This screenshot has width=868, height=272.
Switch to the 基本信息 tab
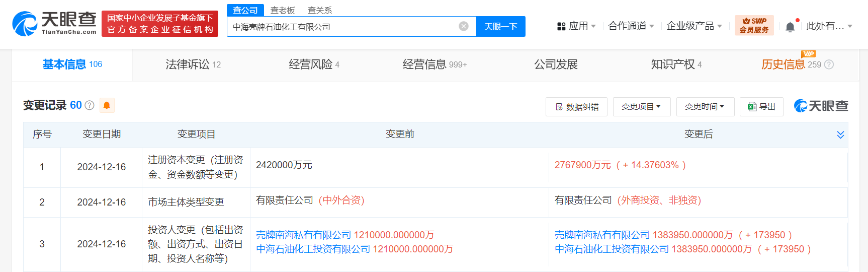point(72,64)
